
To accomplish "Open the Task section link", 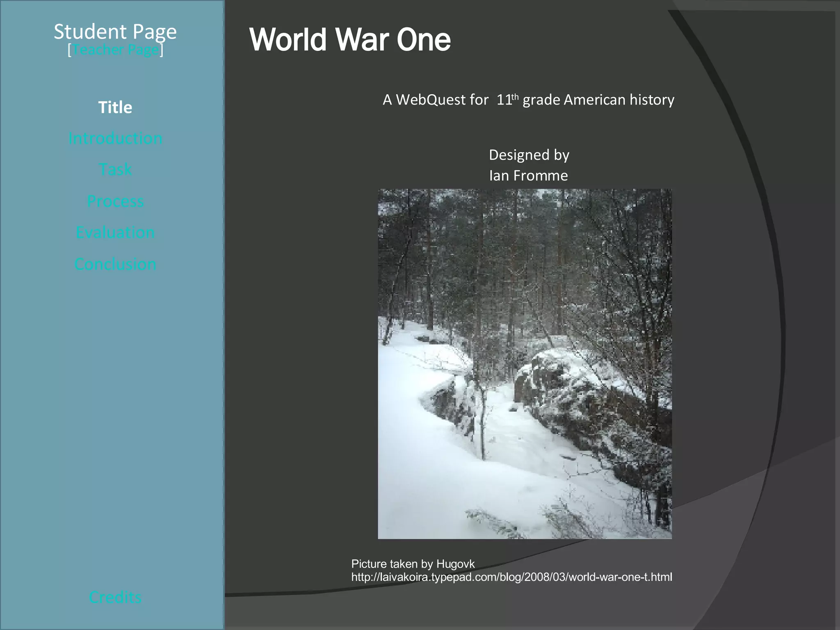I will (x=115, y=169).
